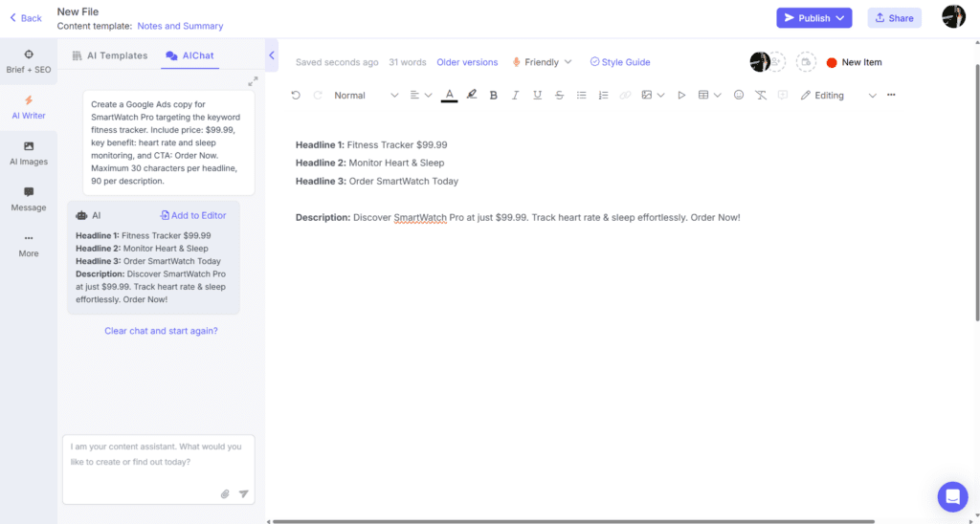Open the Brief + SEO sidebar item

(x=29, y=62)
